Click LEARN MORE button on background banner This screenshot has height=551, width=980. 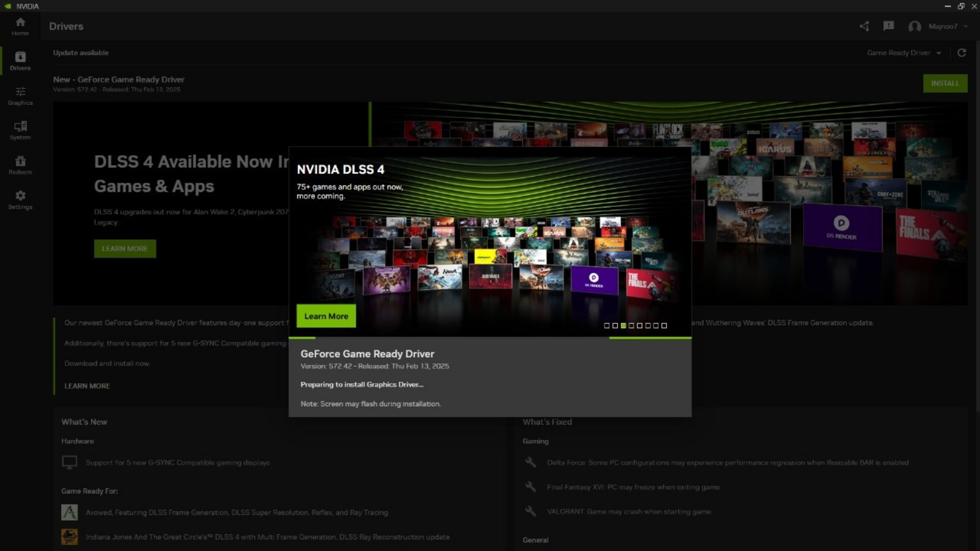[x=125, y=248]
